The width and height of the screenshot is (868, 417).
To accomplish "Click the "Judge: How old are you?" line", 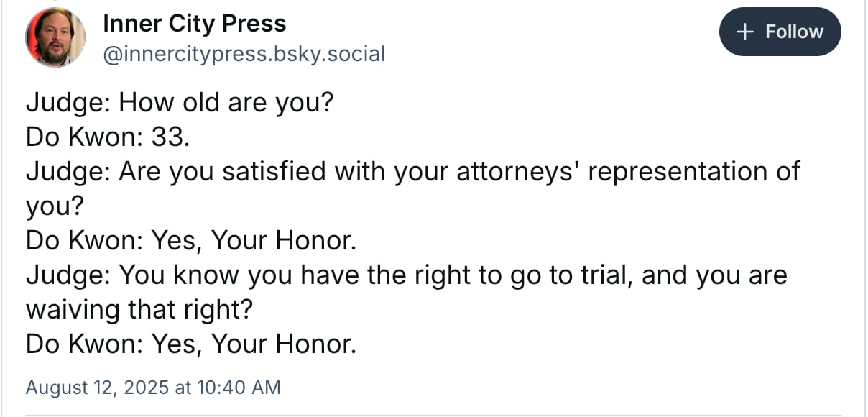I will coord(180,104).
